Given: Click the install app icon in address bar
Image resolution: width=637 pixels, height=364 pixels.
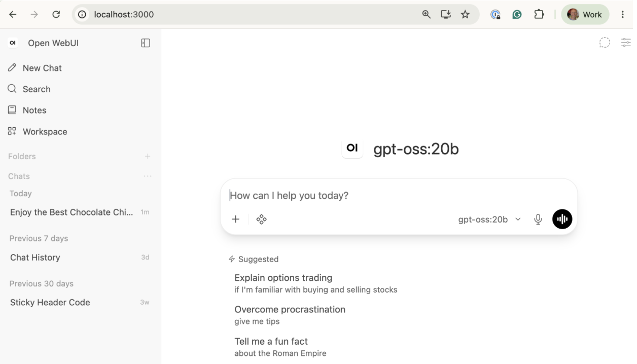Looking at the screenshot, I should [x=446, y=15].
